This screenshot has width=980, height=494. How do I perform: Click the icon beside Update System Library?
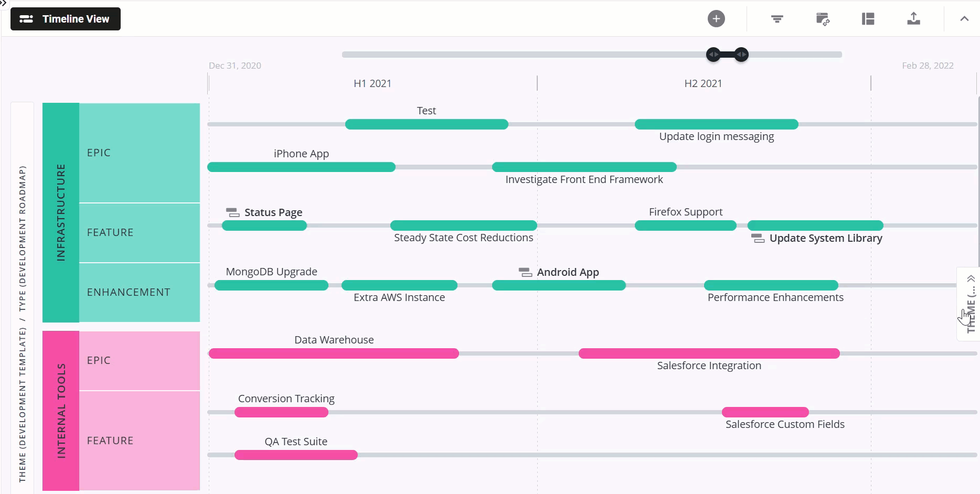pos(758,238)
